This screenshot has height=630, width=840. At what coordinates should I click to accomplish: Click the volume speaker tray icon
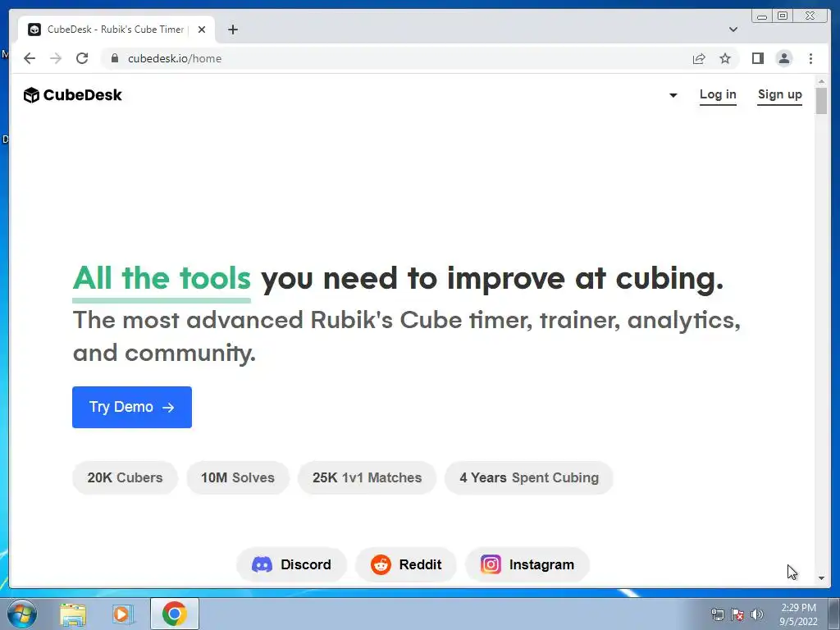756,614
